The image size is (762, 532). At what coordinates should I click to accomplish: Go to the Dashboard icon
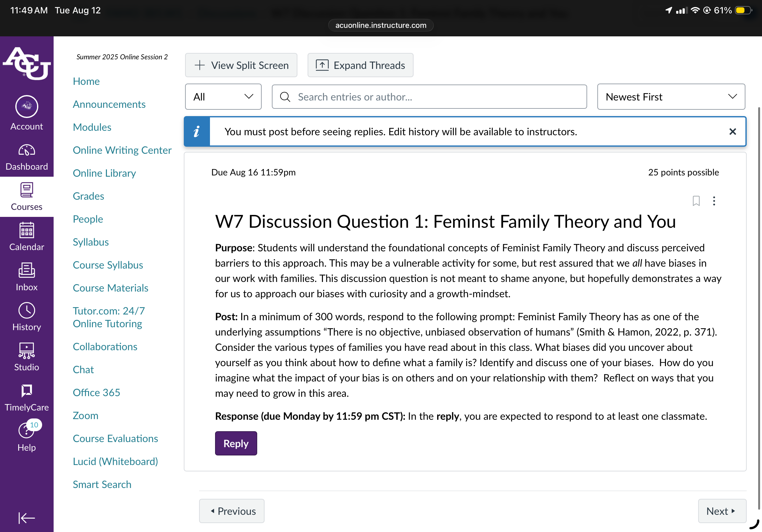coord(26,151)
